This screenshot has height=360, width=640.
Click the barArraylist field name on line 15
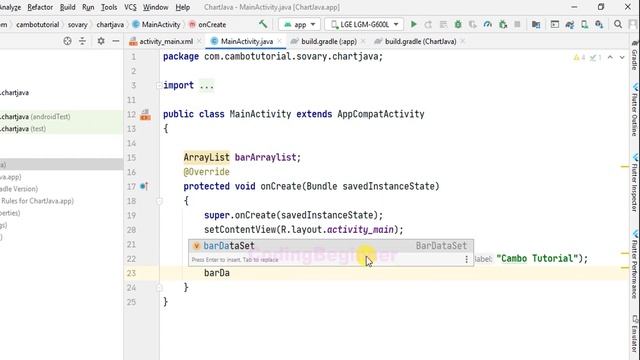[266, 158]
